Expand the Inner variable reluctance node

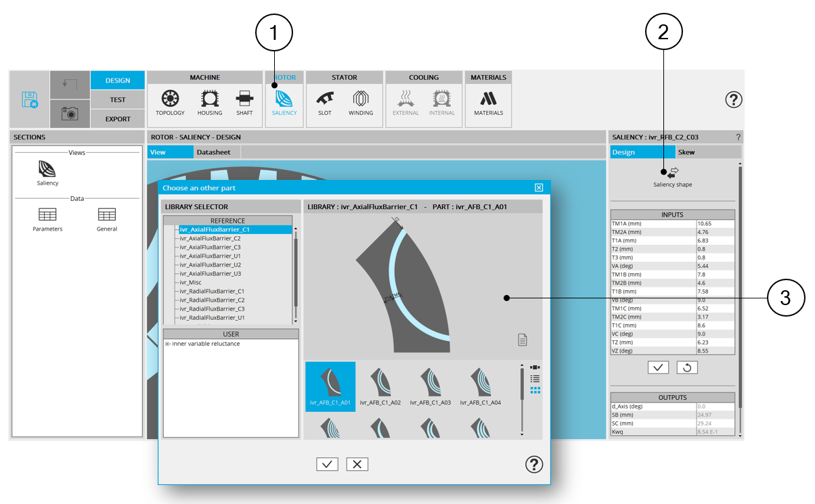(167, 344)
